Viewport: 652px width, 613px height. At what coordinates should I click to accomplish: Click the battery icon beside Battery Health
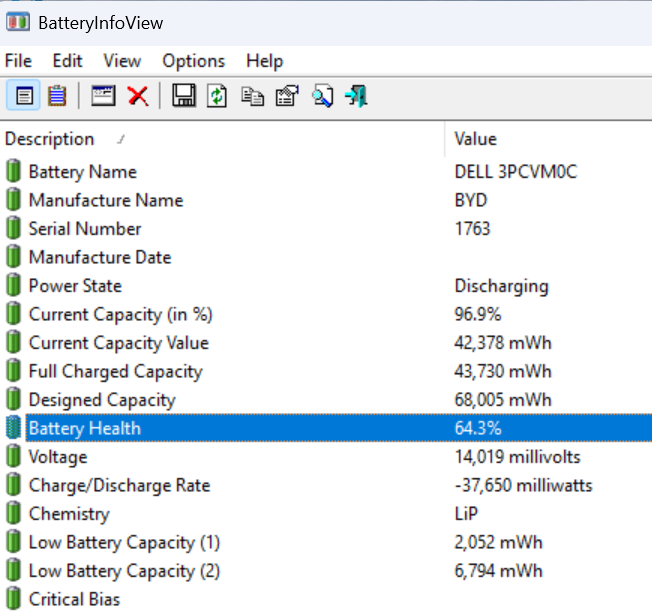click(x=13, y=427)
